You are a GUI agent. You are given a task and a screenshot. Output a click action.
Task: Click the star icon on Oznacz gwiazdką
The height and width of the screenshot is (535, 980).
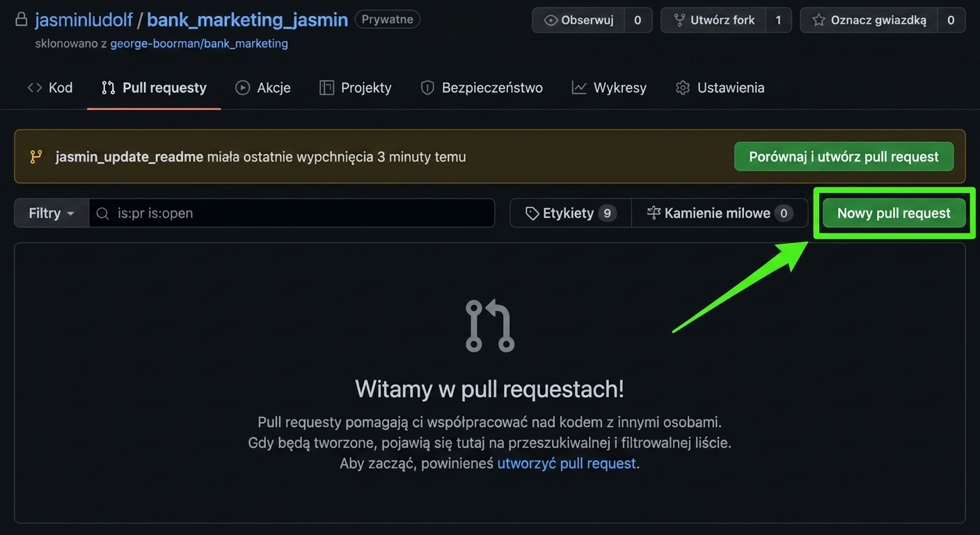tap(819, 20)
